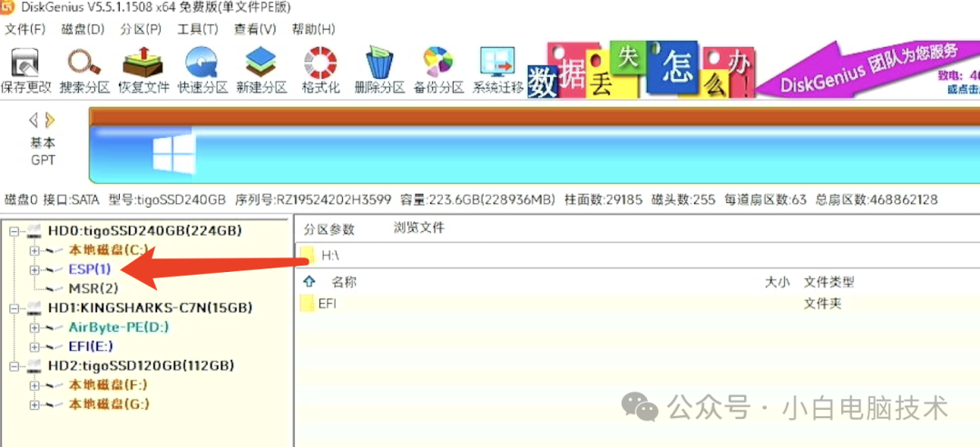The image size is (980, 447).
Task: Click the HD2 tigoSSD120GB disk icon
Action: (35, 365)
